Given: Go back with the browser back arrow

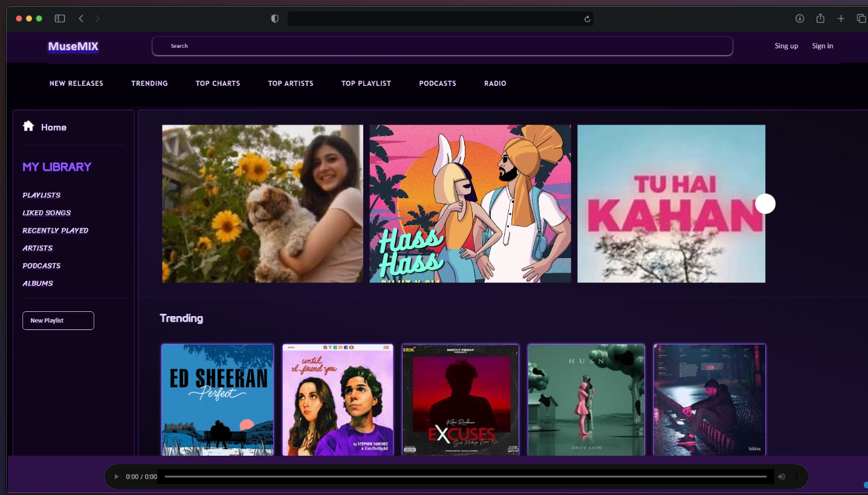Looking at the screenshot, I should (x=81, y=19).
